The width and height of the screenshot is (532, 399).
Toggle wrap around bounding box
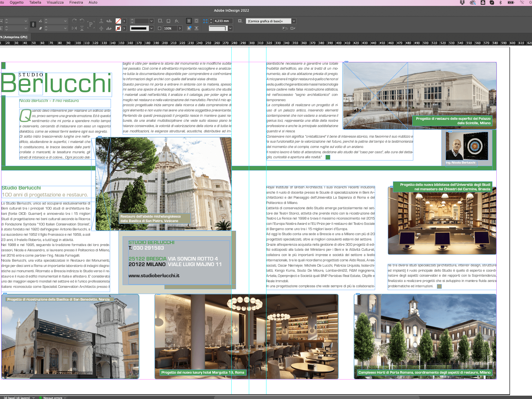click(196, 21)
